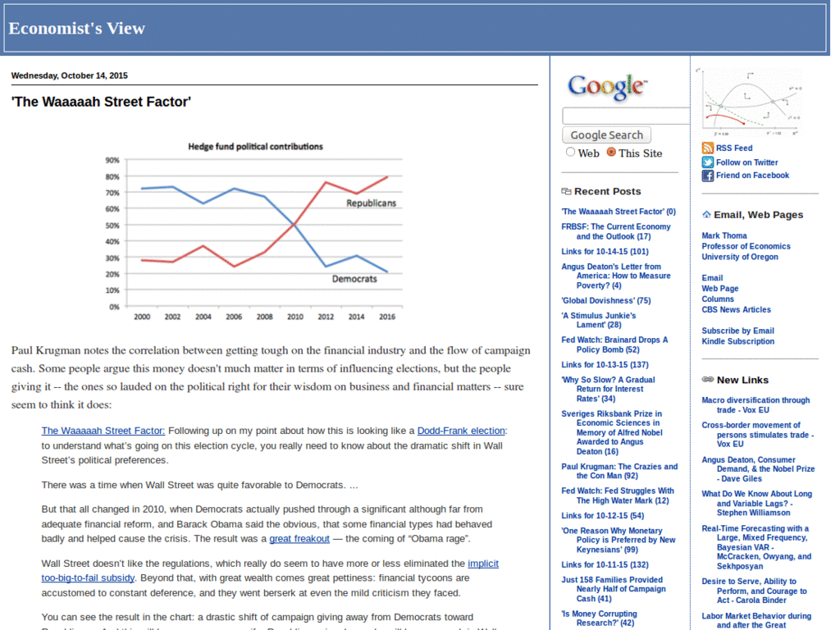Open Mark Thoma profile link

(x=724, y=235)
